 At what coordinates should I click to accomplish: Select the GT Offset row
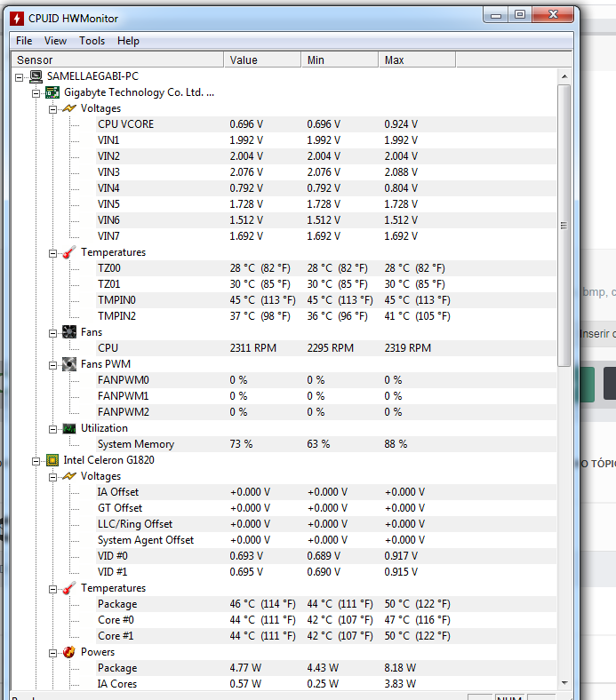[326, 508]
